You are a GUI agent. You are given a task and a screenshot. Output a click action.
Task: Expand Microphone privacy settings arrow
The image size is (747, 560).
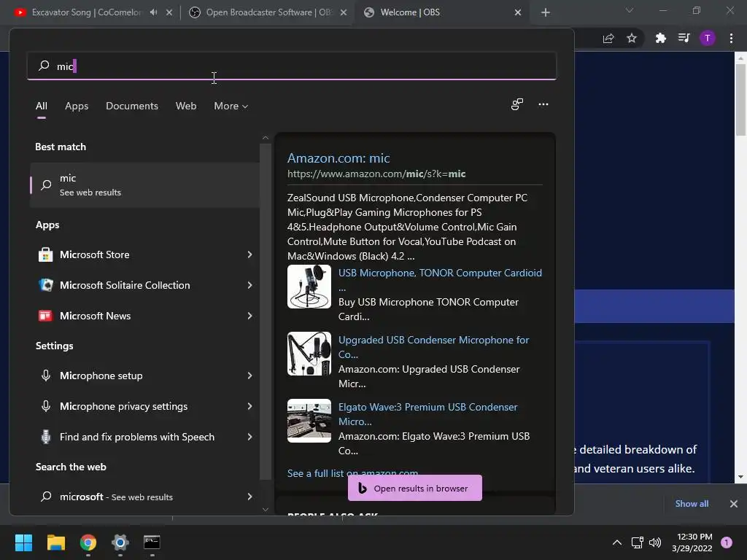249,406
